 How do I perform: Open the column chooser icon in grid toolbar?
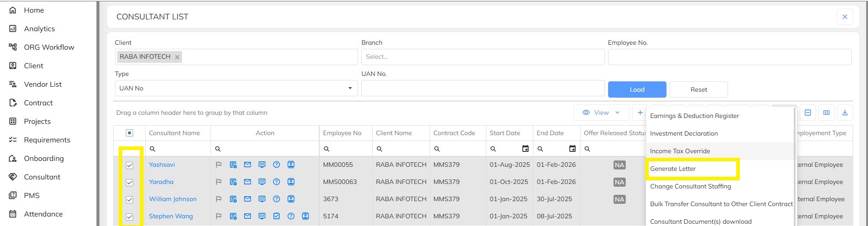[826, 113]
